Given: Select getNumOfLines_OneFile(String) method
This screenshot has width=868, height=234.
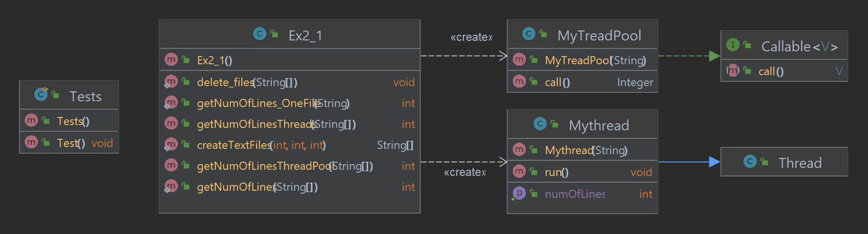Looking at the screenshot, I should click(273, 103).
